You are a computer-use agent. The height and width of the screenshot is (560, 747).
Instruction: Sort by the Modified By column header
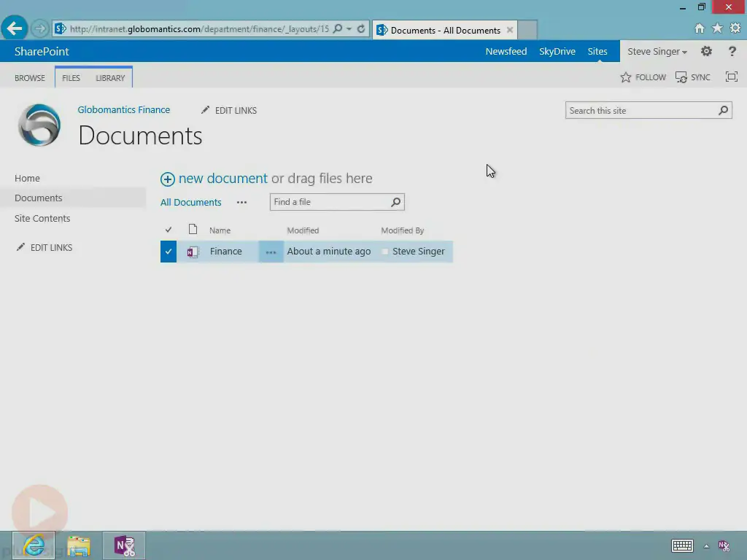pyautogui.click(x=402, y=230)
